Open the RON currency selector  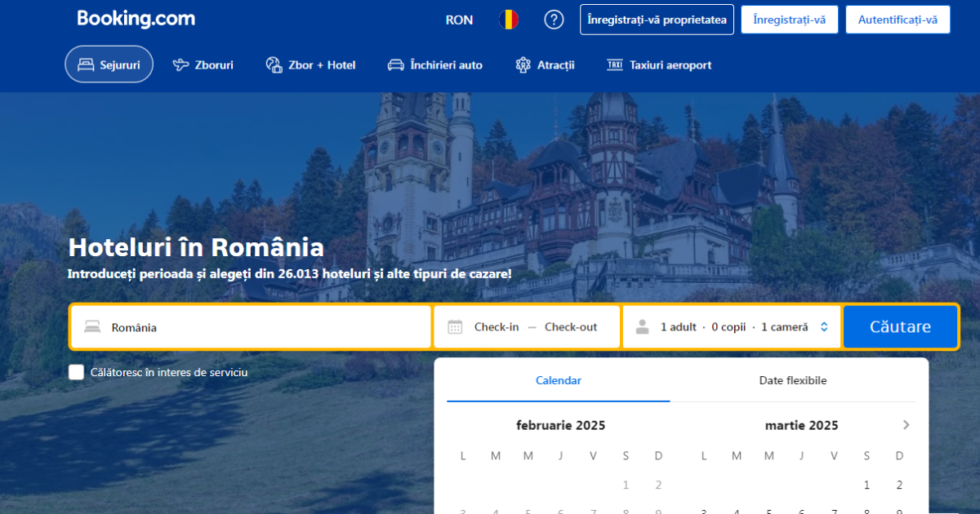click(459, 20)
